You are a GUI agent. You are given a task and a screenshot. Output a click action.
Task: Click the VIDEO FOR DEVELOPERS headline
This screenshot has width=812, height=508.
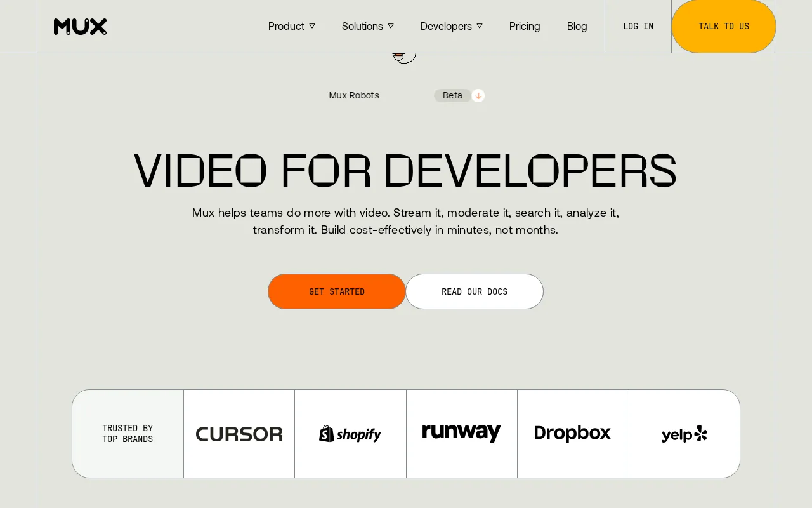(x=405, y=171)
